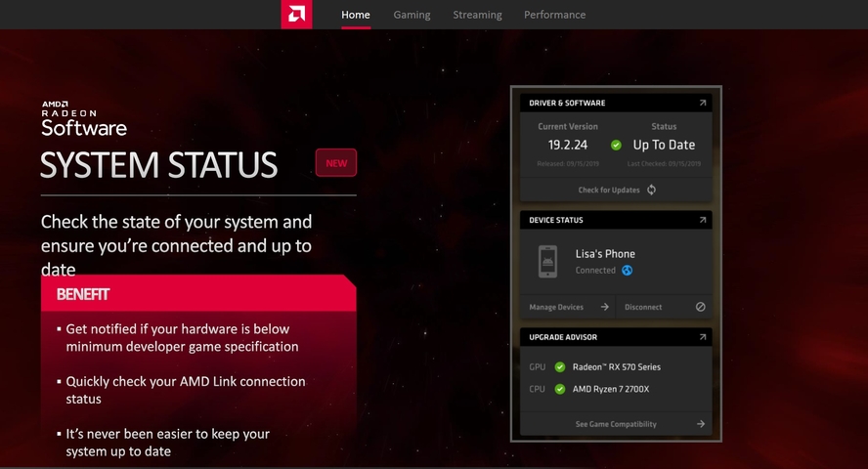Click the SYSTEM STATUS title
This screenshot has width=868, height=469.
pyautogui.click(x=159, y=165)
